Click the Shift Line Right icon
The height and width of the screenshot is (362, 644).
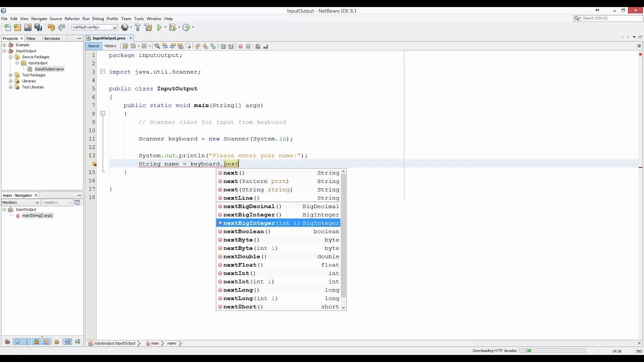click(x=230, y=46)
